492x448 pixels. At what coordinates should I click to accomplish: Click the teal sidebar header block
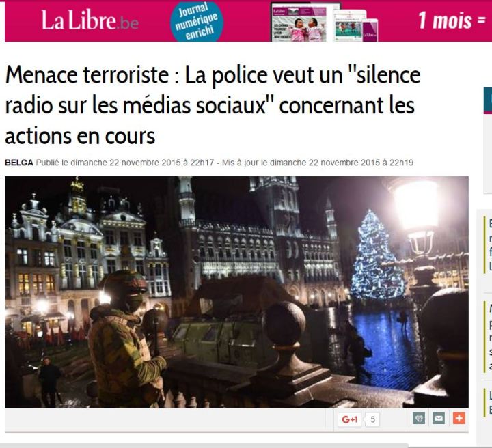(x=488, y=100)
